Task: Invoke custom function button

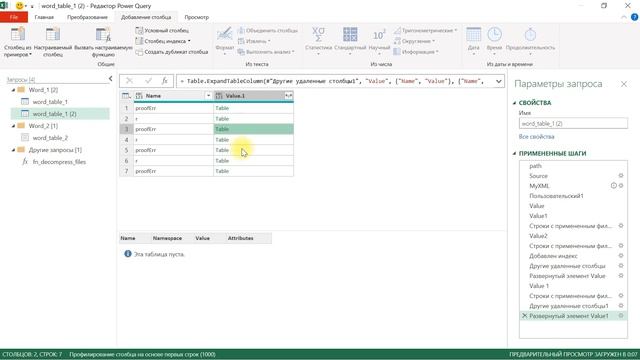Action: coord(103,42)
